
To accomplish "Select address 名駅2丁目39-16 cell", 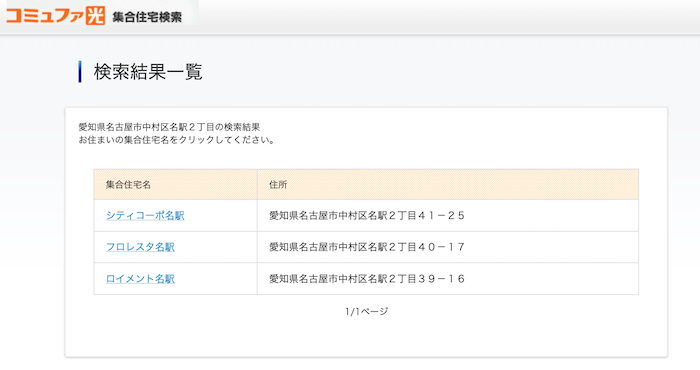I will (448, 279).
